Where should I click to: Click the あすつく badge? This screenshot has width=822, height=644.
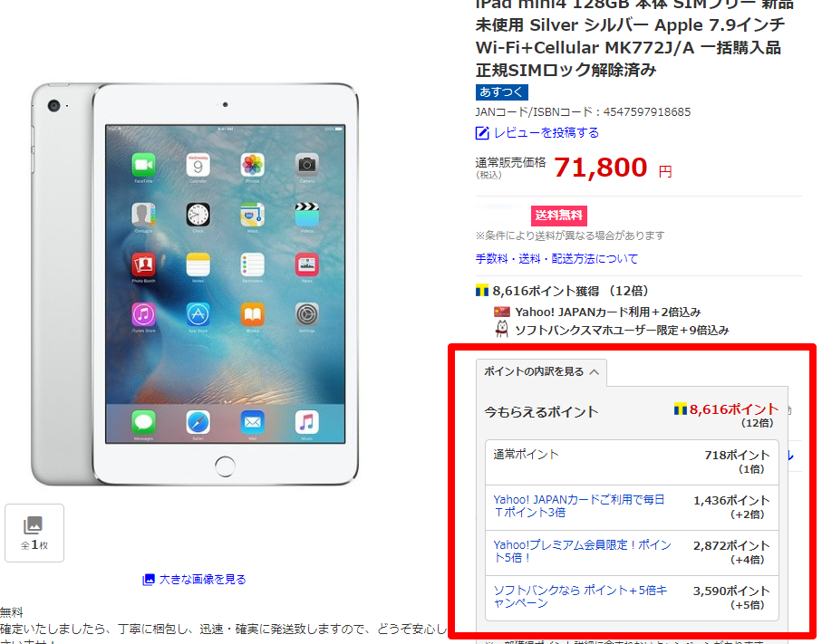pos(502,92)
